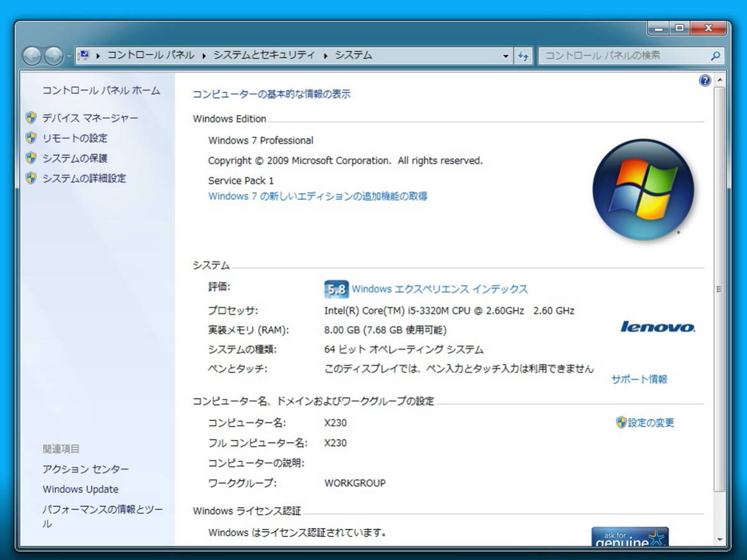
Task: Click the refresh button beside address bar
Action: click(523, 55)
